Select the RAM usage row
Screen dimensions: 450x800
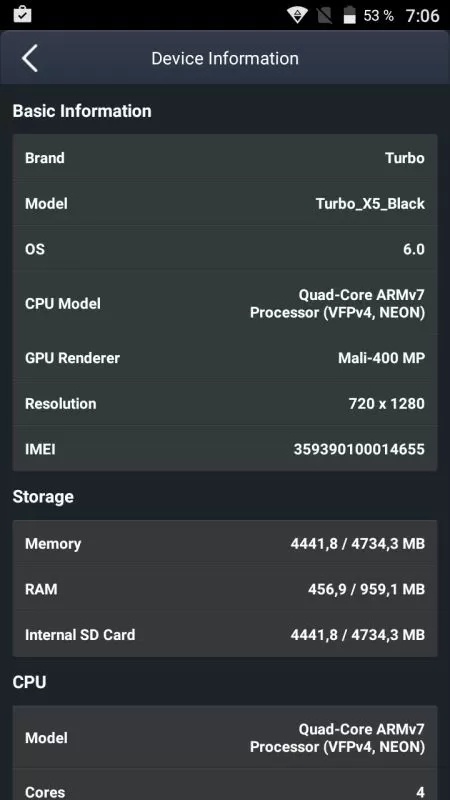pos(225,589)
